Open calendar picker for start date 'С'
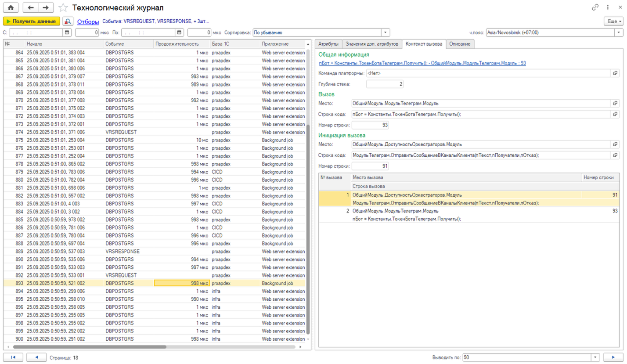Image resolution: width=627 pixels, height=364 pixels. click(x=67, y=32)
